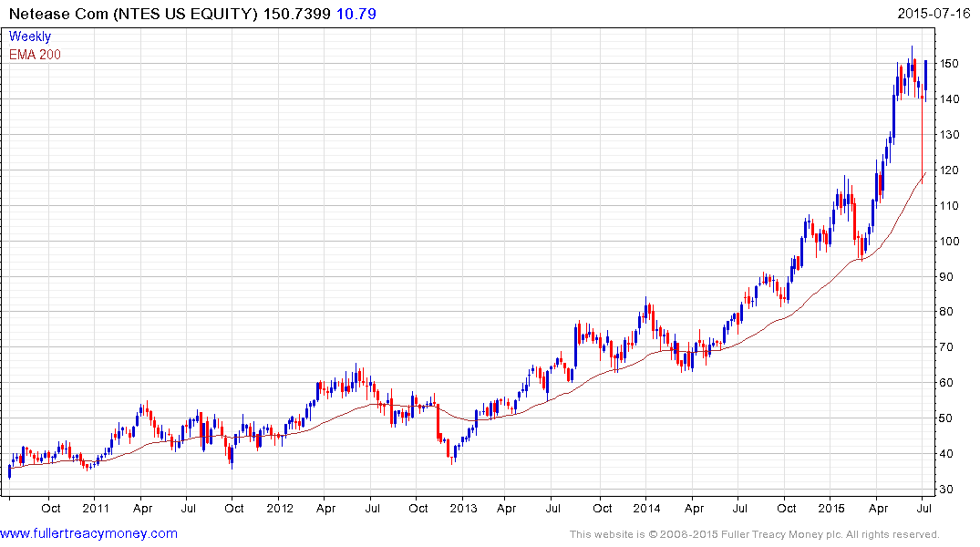Click the 140 price axis label

[x=949, y=99]
